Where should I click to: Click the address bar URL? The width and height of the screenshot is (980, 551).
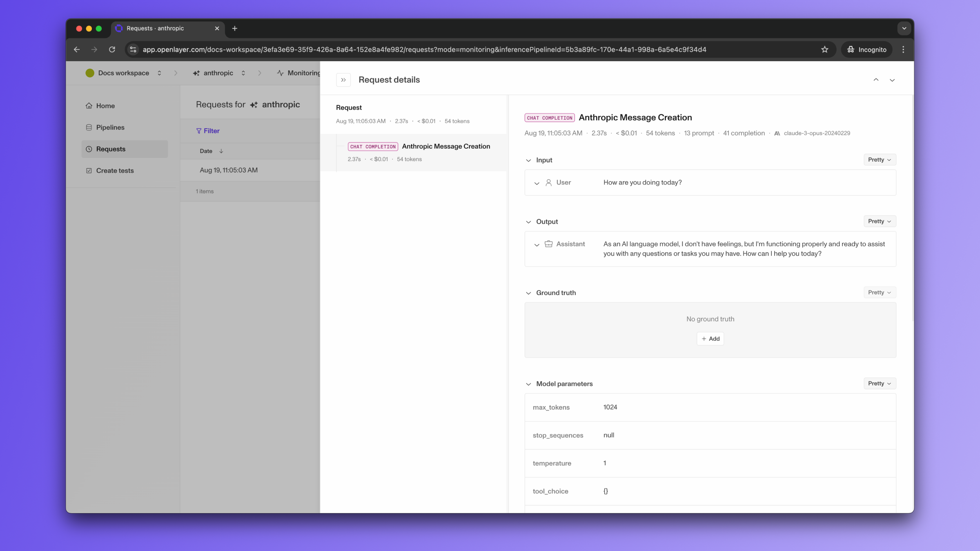coord(424,49)
